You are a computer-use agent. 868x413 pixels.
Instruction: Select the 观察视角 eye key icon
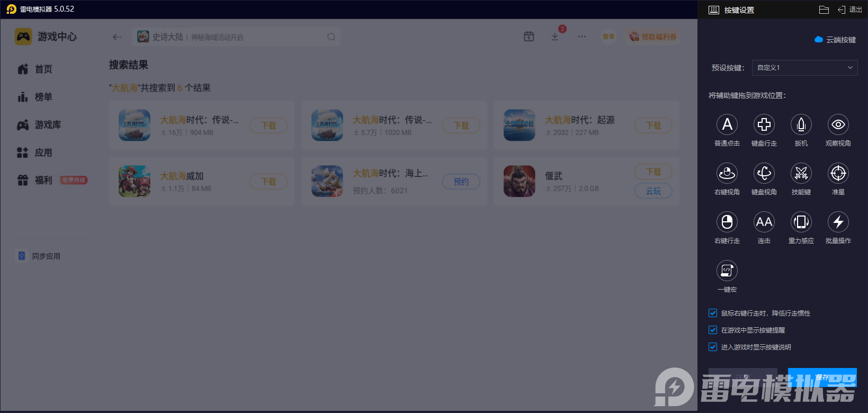pyautogui.click(x=838, y=124)
